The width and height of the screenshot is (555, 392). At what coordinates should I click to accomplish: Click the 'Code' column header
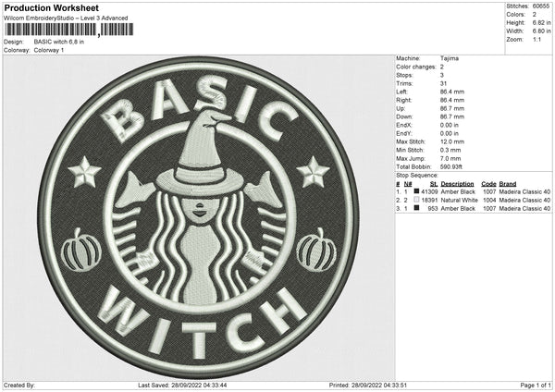coord(488,184)
